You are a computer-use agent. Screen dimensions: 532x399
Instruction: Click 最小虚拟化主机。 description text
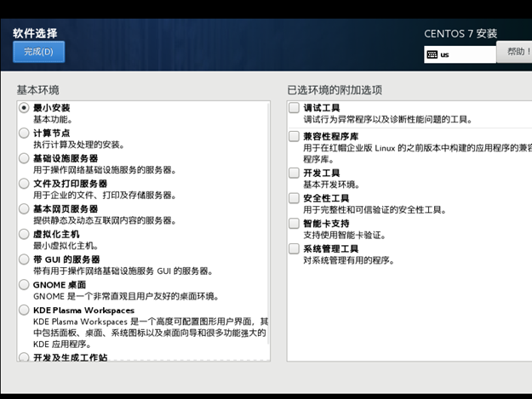point(66,246)
